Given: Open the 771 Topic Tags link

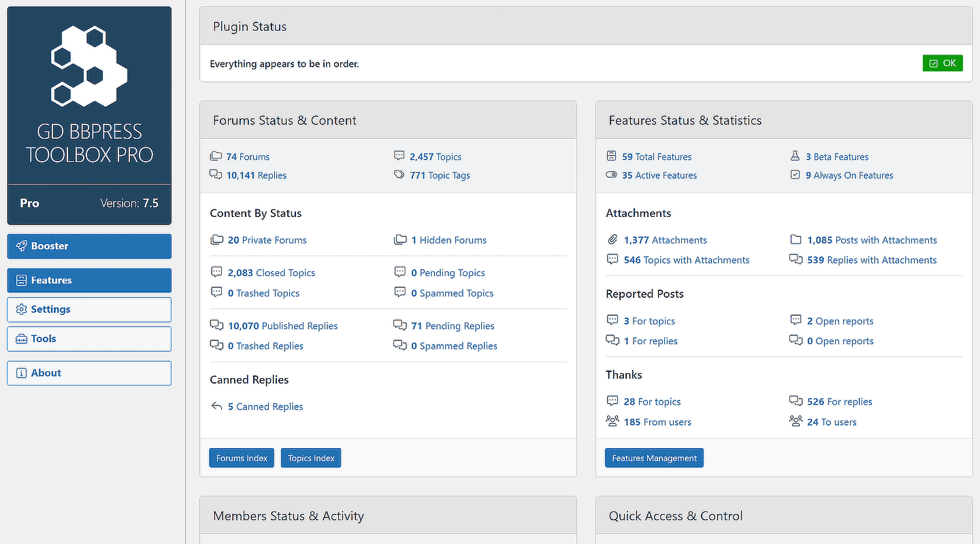Looking at the screenshot, I should click(x=440, y=175).
